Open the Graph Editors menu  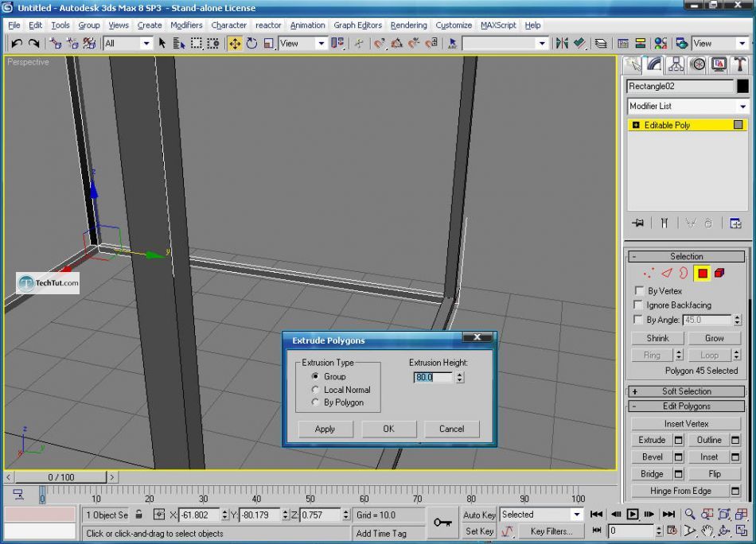[x=358, y=25]
